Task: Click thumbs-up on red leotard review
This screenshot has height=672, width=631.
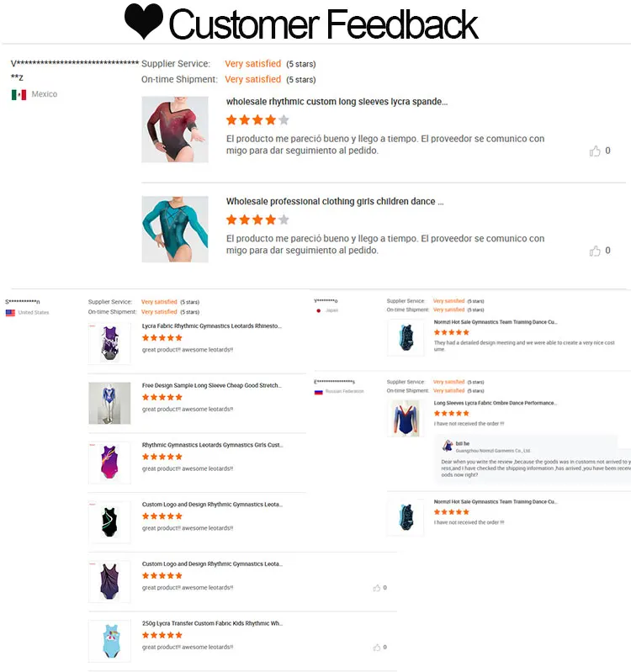Action: [595, 151]
